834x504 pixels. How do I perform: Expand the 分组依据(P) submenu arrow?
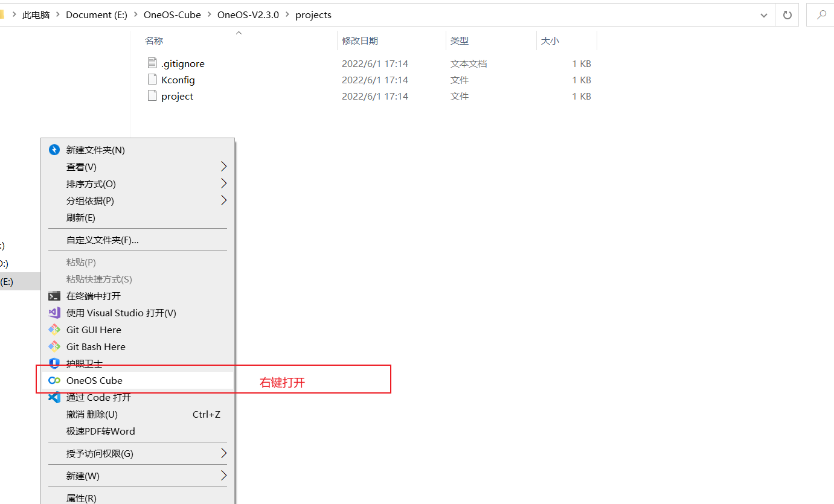pyautogui.click(x=223, y=200)
